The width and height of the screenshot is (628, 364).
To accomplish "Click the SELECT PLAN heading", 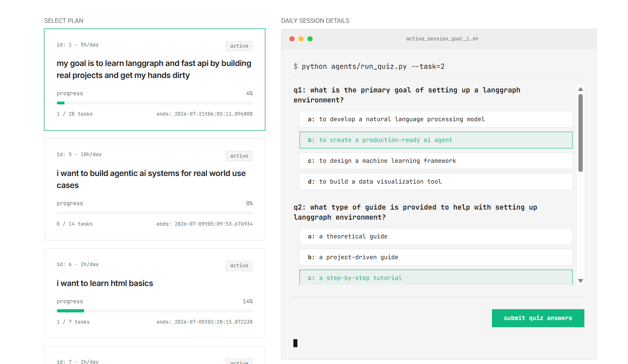I will pos(64,21).
